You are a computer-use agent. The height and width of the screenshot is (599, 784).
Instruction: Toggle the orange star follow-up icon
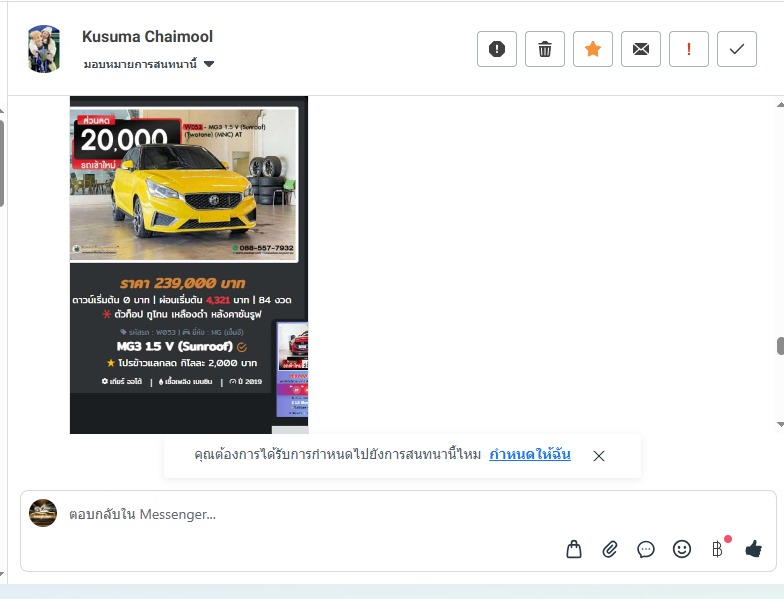click(592, 49)
